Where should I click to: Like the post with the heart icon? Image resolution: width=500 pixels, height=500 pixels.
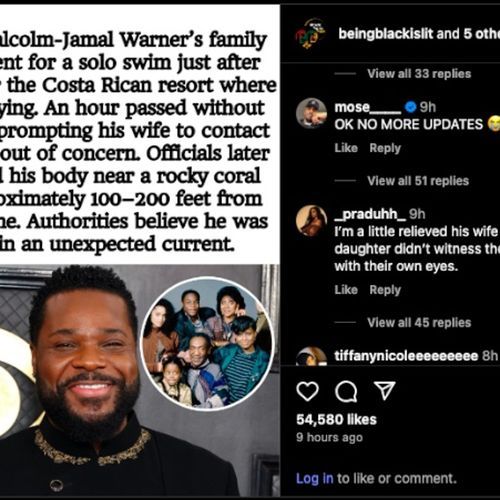[307, 391]
